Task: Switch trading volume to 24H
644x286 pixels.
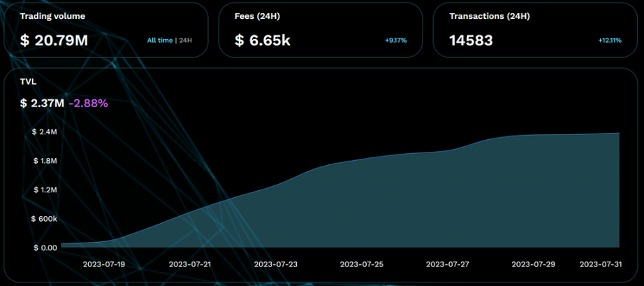Action: 186,41
